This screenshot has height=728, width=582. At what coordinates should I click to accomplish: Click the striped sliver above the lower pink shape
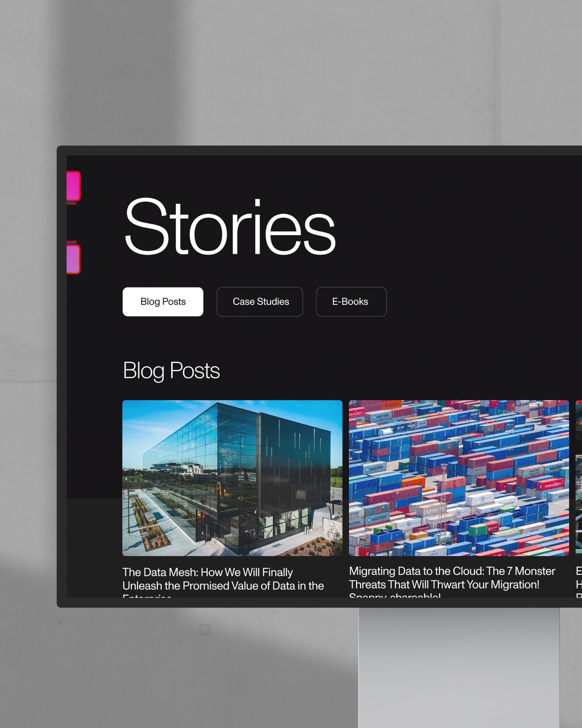[x=72, y=242]
